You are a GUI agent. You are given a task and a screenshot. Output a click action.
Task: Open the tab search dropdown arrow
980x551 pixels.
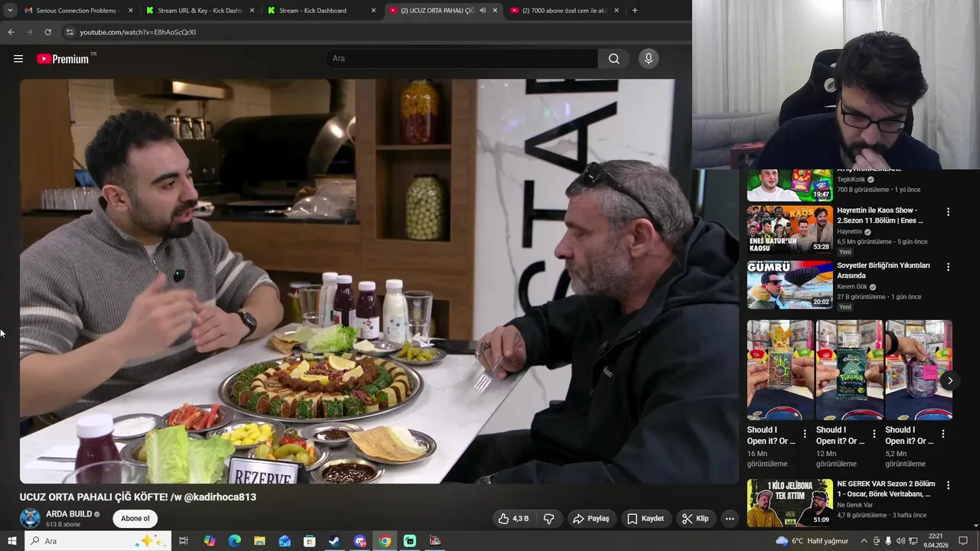tap(9, 11)
